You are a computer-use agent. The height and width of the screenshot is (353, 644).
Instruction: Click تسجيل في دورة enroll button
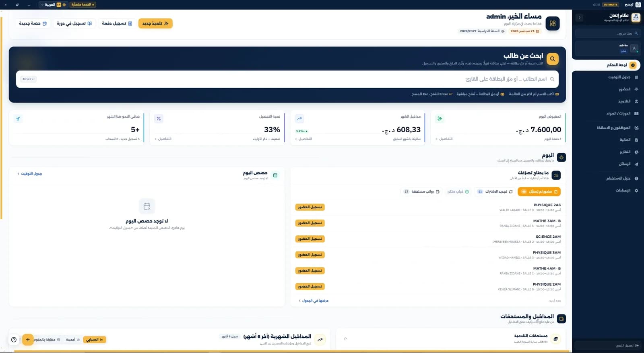pos(74,23)
